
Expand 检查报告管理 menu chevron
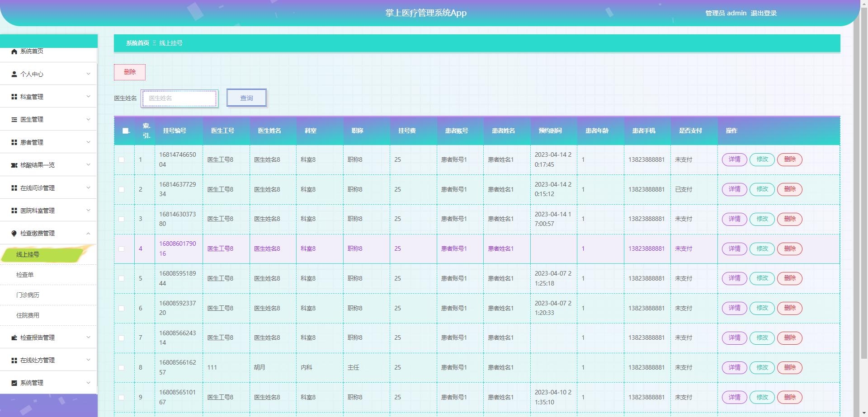(88, 337)
